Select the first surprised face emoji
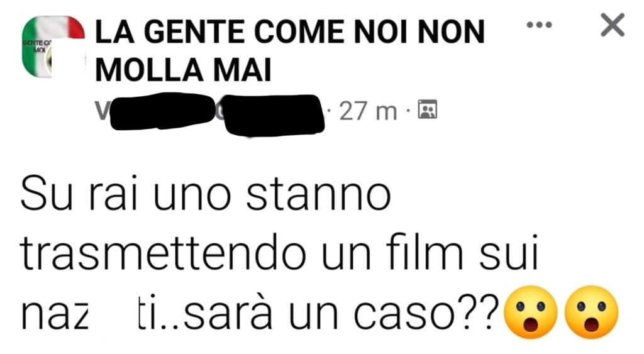Image resolution: width=644 pixels, height=354 pixels. coord(531,312)
